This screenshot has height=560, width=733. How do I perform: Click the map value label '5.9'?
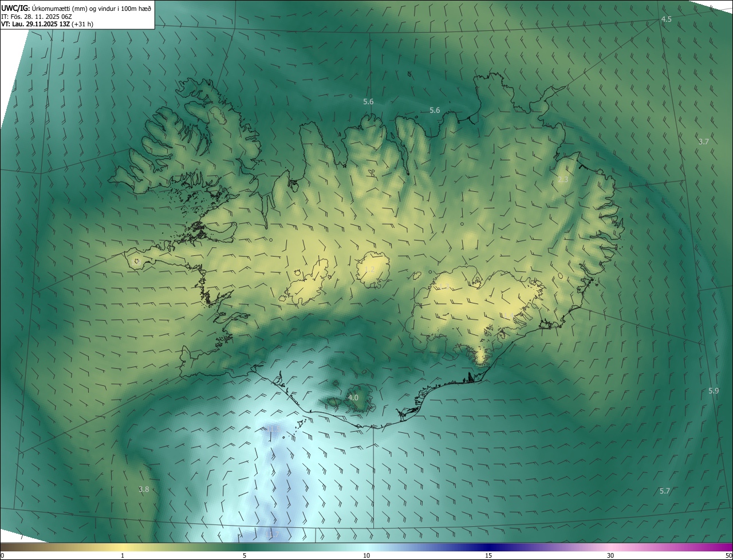714,391
